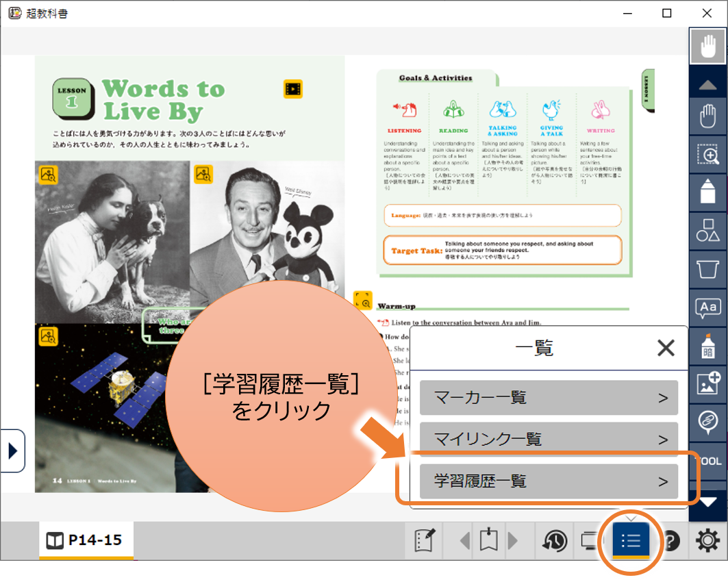Open マーカー一覧 list

pyautogui.click(x=549, y=398)
